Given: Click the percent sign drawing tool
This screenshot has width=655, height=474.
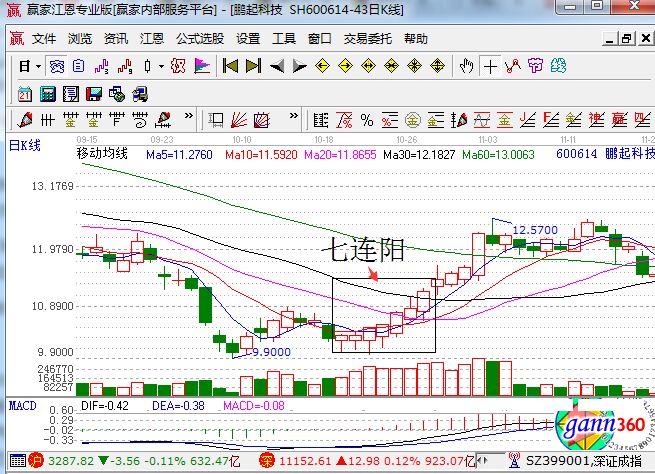Looking at the screenshot, I should point(366,120).
